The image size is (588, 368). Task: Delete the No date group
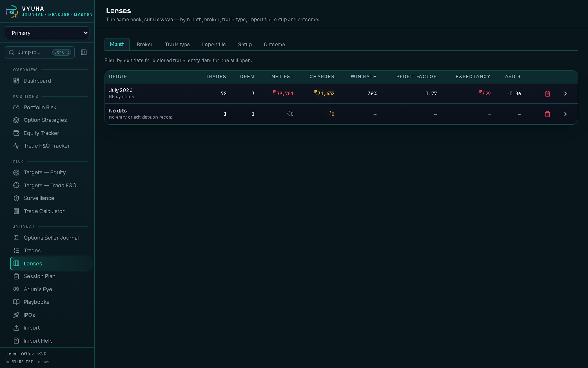tap(548, 114)
